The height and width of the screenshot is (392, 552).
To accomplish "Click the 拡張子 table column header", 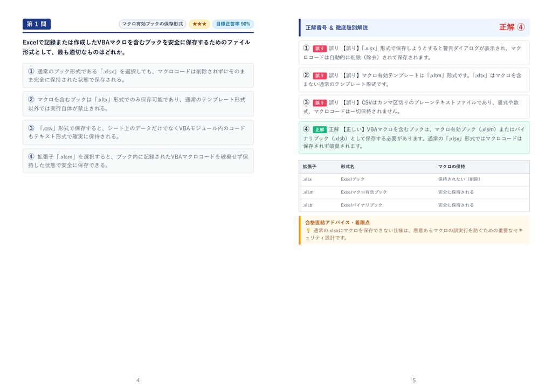I will [x=309, y=167].
